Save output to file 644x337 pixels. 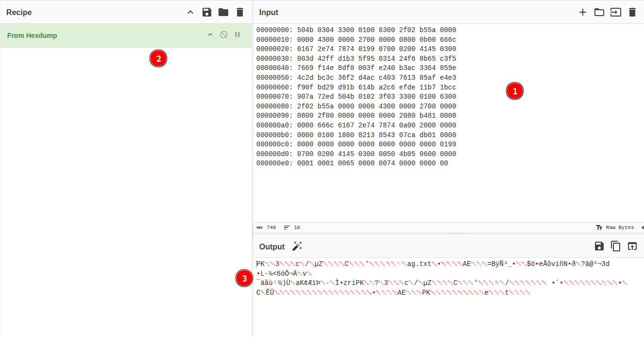pos(599,246)
